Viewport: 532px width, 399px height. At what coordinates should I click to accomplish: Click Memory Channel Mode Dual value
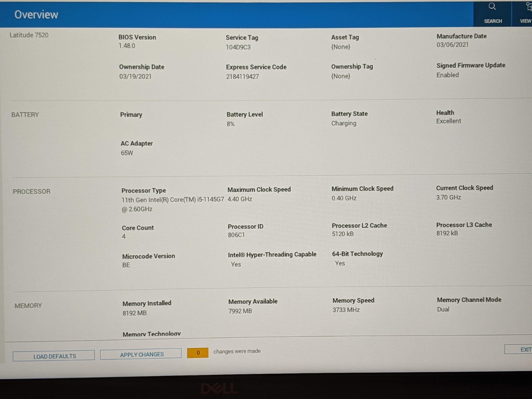pos(443,310)
